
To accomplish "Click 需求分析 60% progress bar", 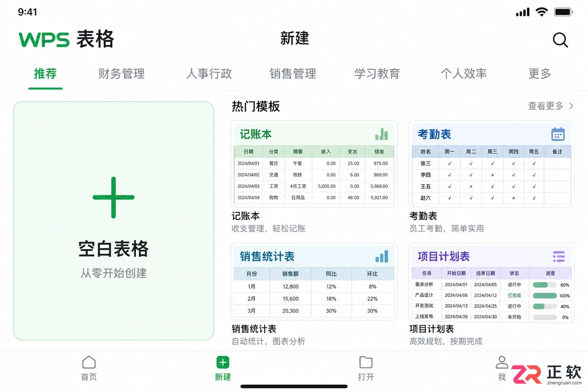I will (545, 285).
